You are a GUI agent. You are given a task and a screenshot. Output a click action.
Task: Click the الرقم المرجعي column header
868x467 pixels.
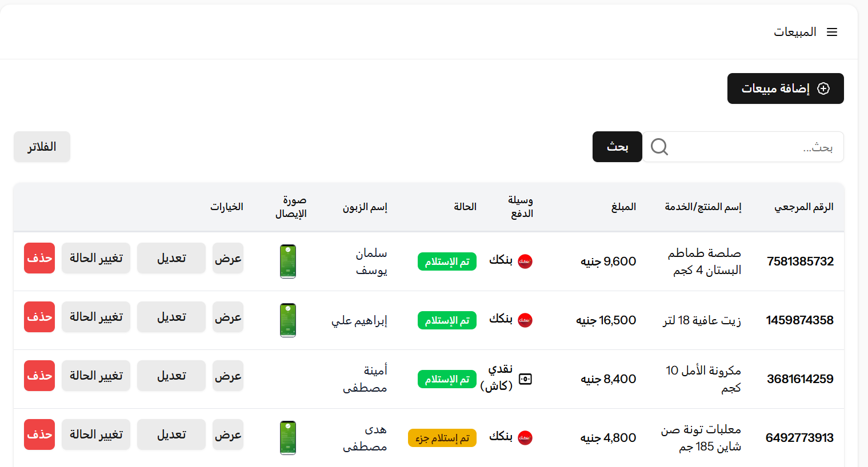tap(803, 207)
